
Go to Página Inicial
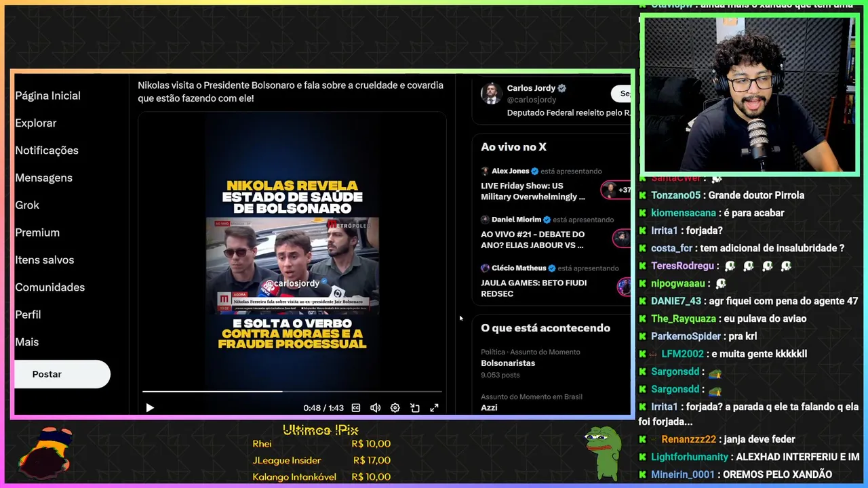[47, 96]
